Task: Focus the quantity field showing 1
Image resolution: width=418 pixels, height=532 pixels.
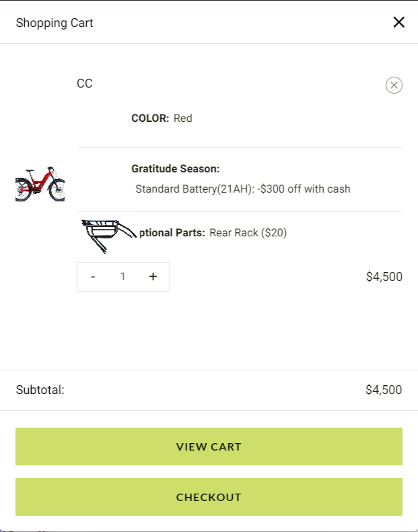Action: 123,277
